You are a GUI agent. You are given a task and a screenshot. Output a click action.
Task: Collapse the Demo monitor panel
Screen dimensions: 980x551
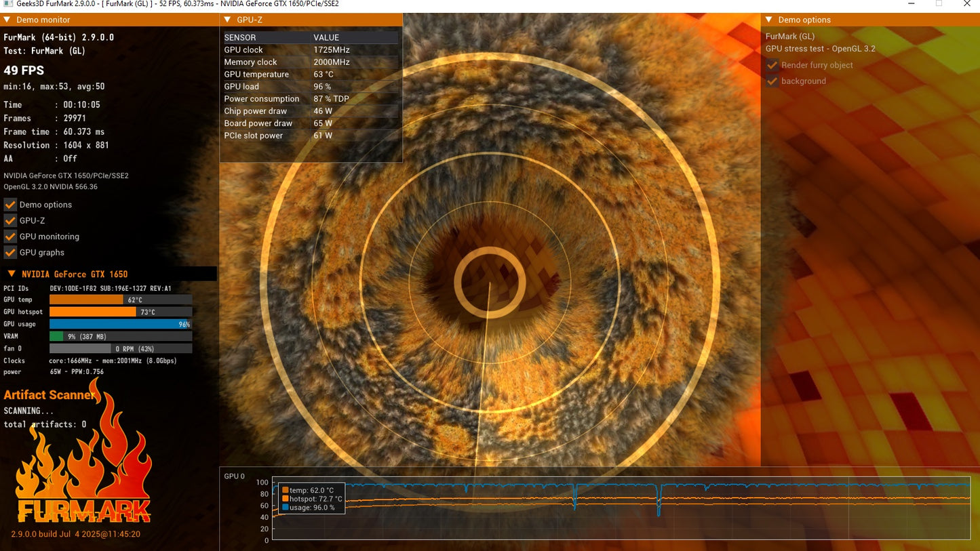pyautogui.click(x=7, y=20)
